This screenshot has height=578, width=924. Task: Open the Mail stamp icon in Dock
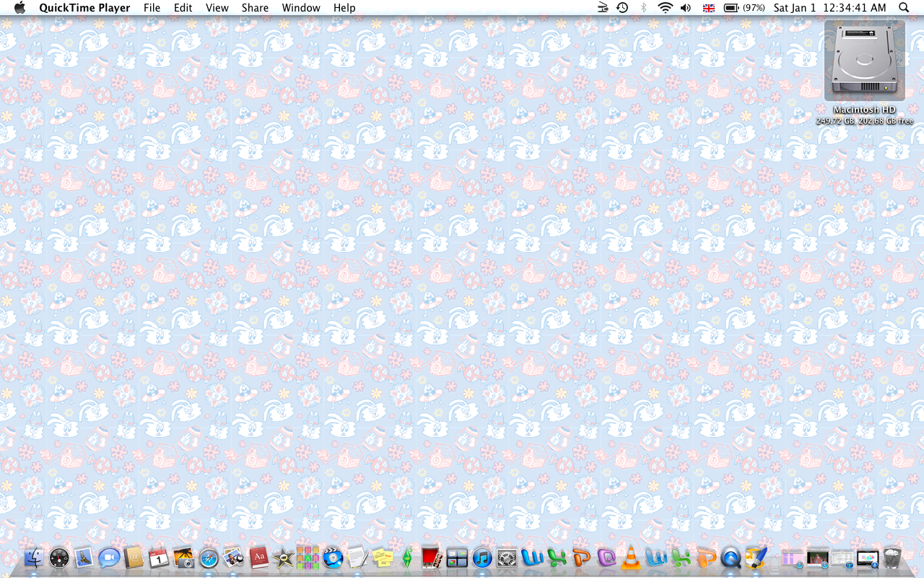[x=84, y=558]
